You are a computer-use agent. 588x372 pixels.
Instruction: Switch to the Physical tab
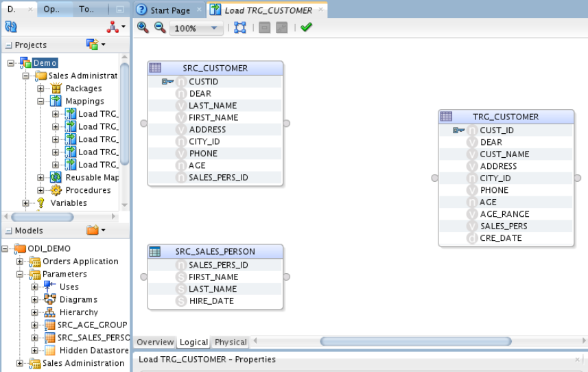pos(231,342)
